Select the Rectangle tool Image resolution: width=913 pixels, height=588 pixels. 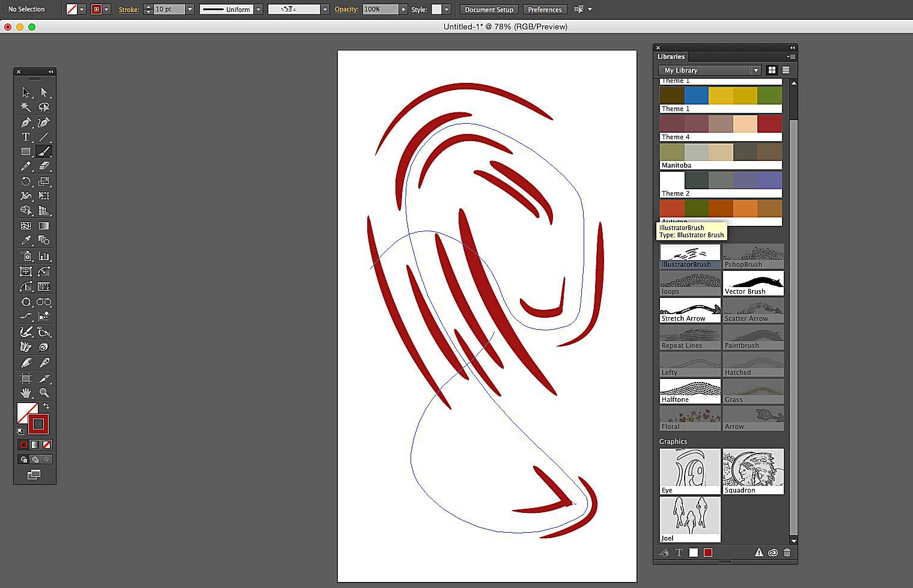pos(26,152)
